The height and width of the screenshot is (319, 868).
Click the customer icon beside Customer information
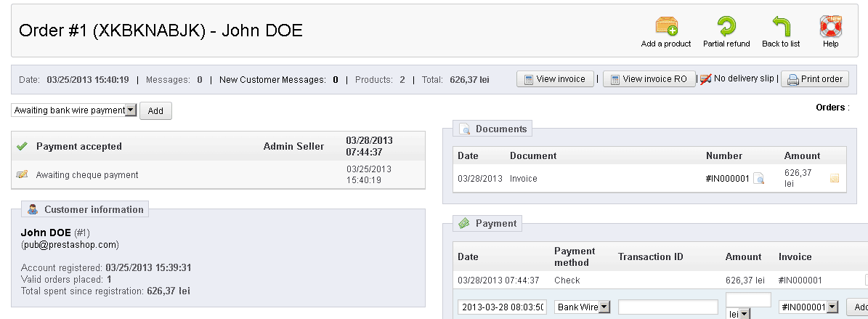click(33, 209)
